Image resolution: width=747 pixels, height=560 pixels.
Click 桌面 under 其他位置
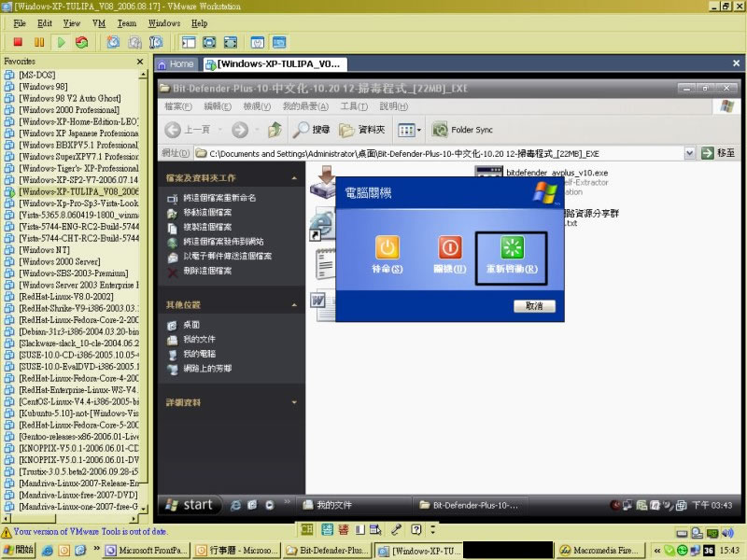coord(191,325)
